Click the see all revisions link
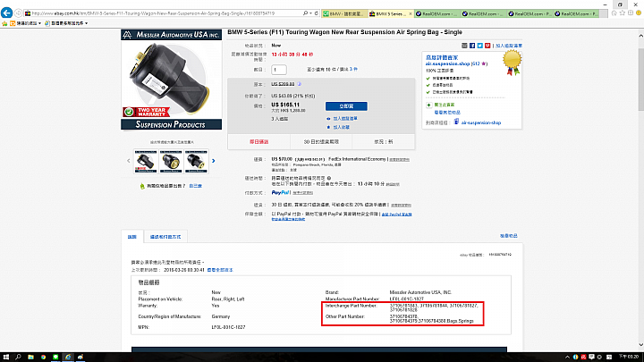The height and width of the screenshot is (362, 644). click(220, 270)
